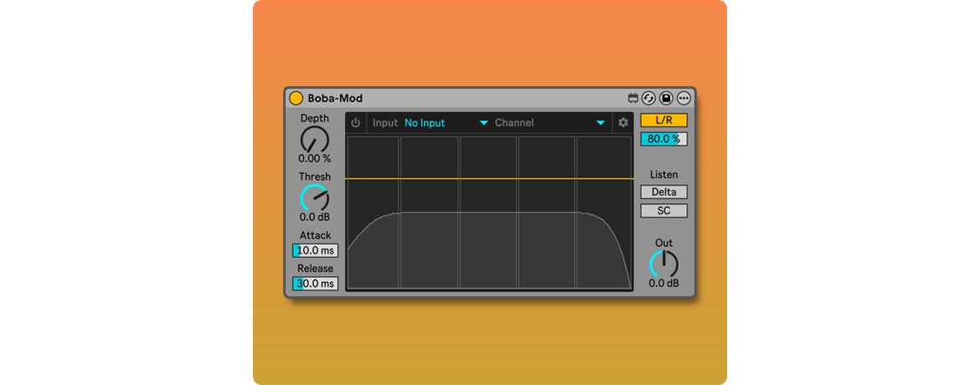Screen dimensions: 980x385
Task: Toggle the L/R mode button
Action: 663,121
